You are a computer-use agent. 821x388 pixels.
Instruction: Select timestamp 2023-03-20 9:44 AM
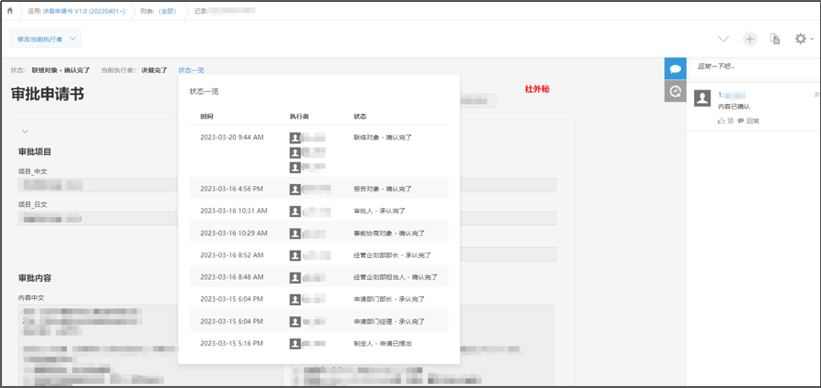[232, 137]
